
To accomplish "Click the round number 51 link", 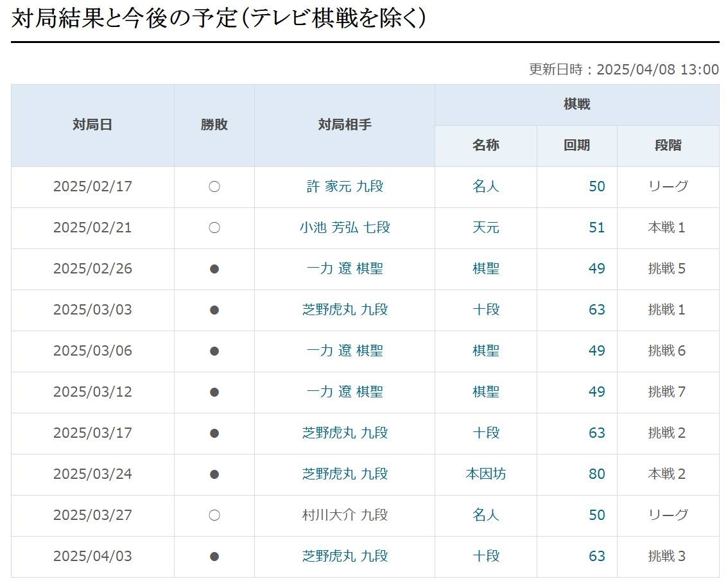I will click(596, 228).
